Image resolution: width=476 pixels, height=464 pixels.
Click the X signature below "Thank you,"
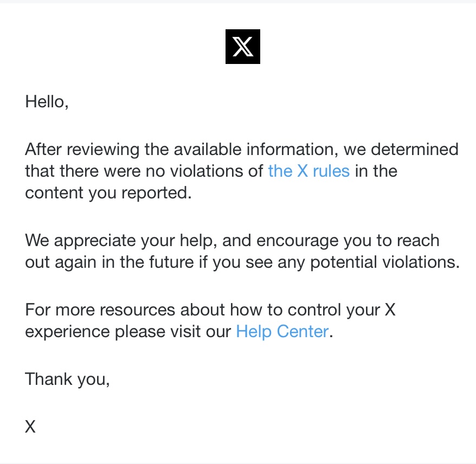(x=30, y=427)
